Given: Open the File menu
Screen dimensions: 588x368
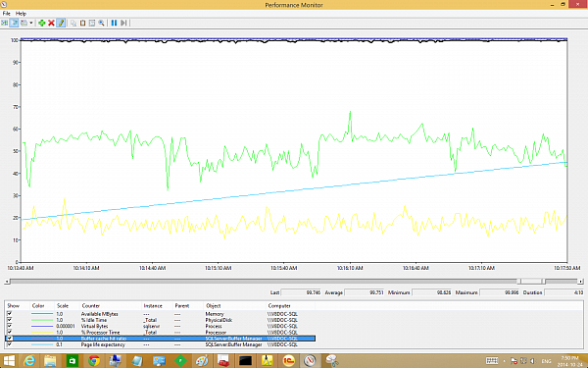Looking at the screenshot, I should point(7,13).
